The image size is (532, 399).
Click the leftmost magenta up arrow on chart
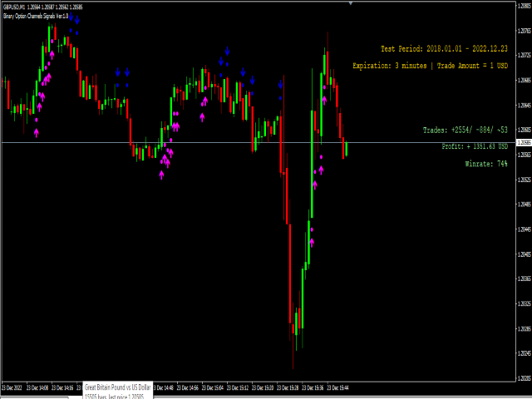[37, 133]
